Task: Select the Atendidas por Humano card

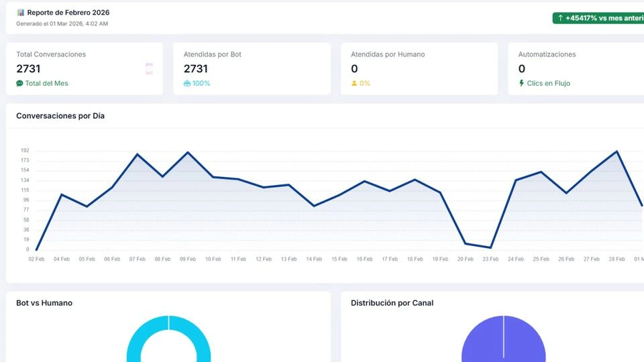Action: click(x=419, y=68)
